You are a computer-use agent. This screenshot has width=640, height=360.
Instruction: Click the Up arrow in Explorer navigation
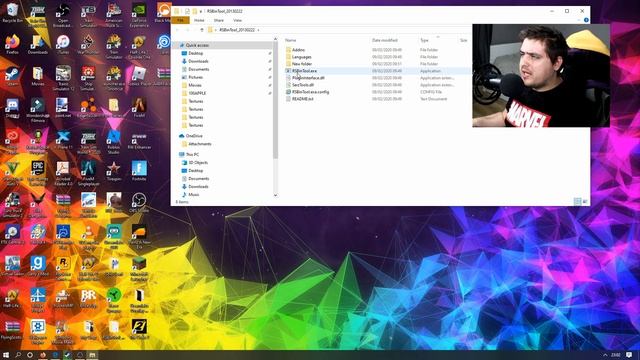[202, 30]
